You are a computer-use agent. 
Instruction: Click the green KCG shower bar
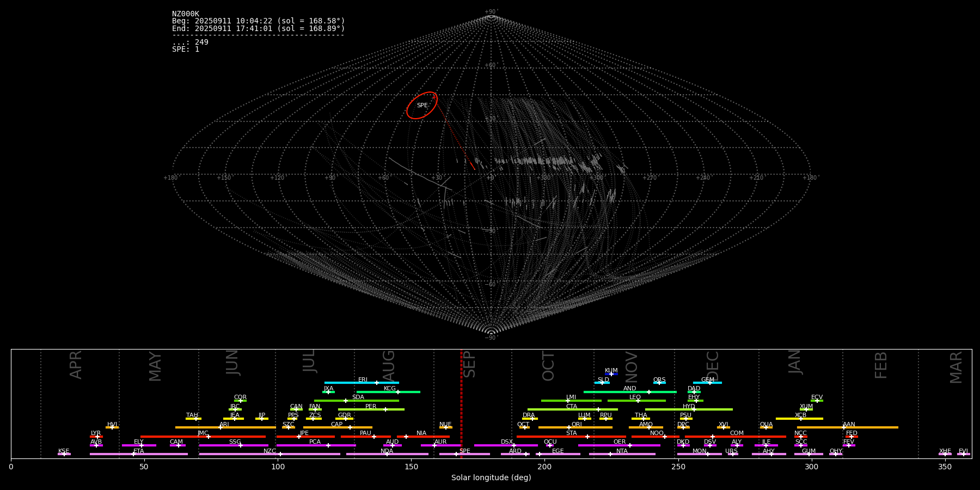[x=388, y=391]
